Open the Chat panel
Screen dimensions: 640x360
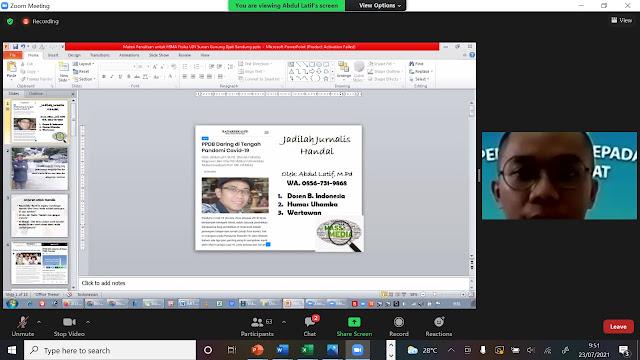click(x=310, y=326)
